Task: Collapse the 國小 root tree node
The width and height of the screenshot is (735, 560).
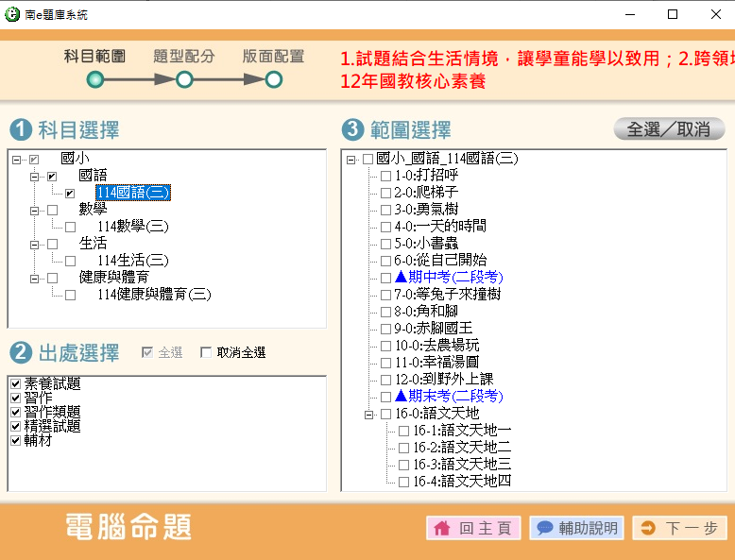Action: pos(17,160)
